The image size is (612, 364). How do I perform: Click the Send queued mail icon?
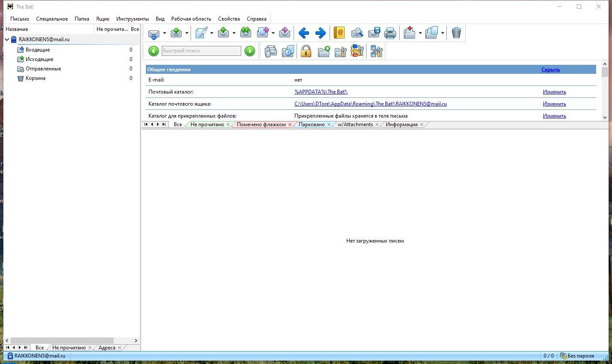tap(176, 33)
